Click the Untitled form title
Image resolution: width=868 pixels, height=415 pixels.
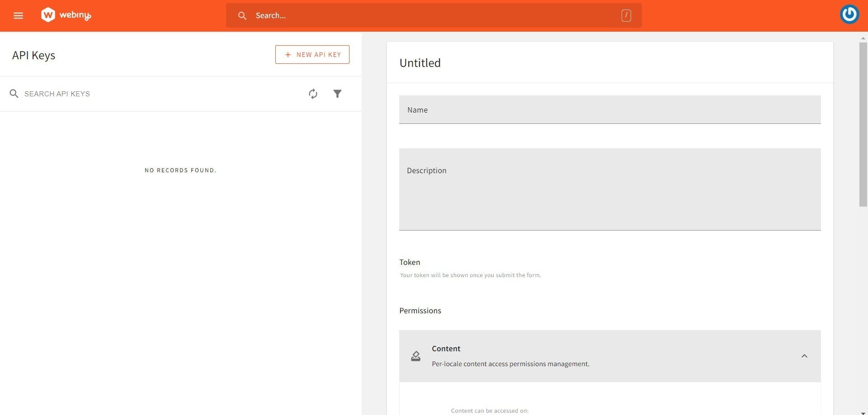click(x=420, y=63)
